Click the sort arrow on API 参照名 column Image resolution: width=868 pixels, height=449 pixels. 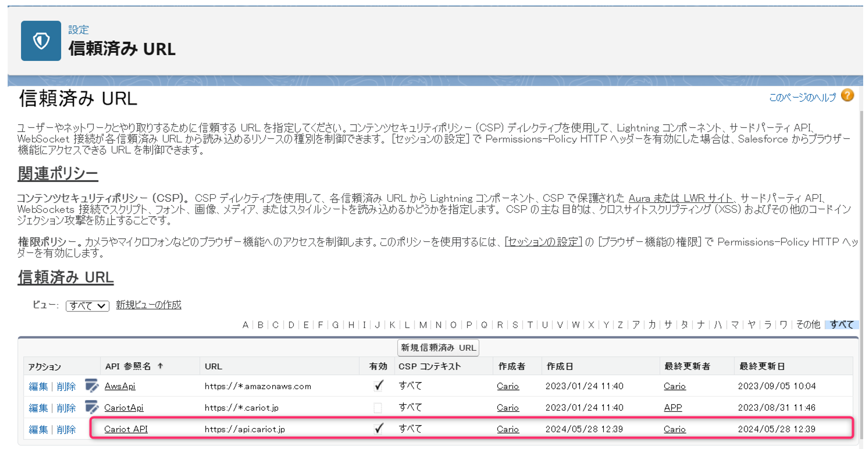coord(160,366)
